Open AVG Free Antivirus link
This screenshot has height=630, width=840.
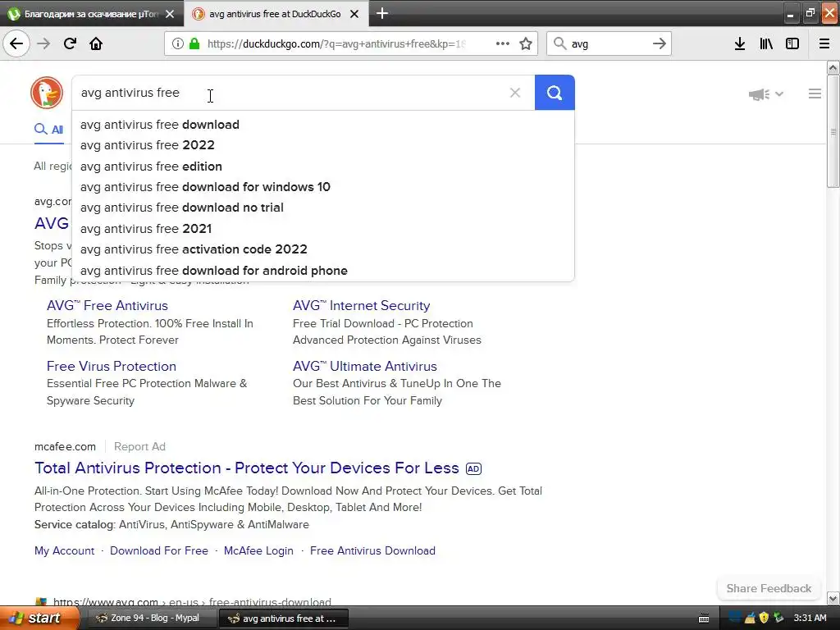(107, 305)
